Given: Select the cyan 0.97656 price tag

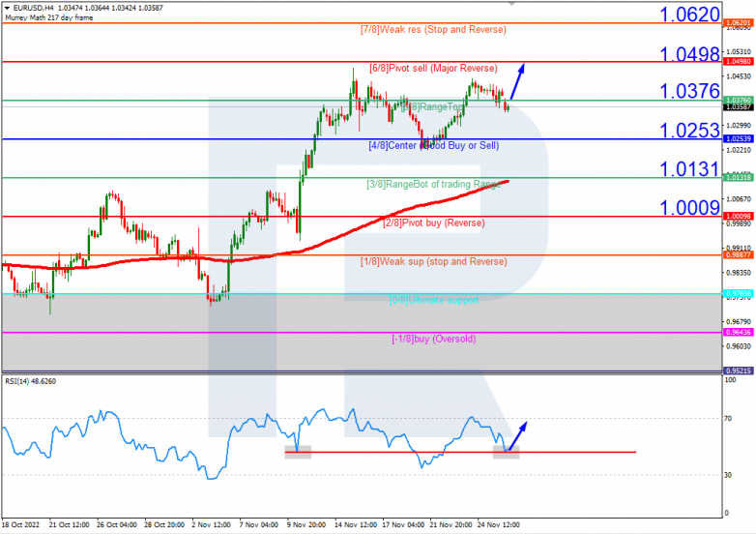Looking at the screenshot, I should (x=739, y=293).
